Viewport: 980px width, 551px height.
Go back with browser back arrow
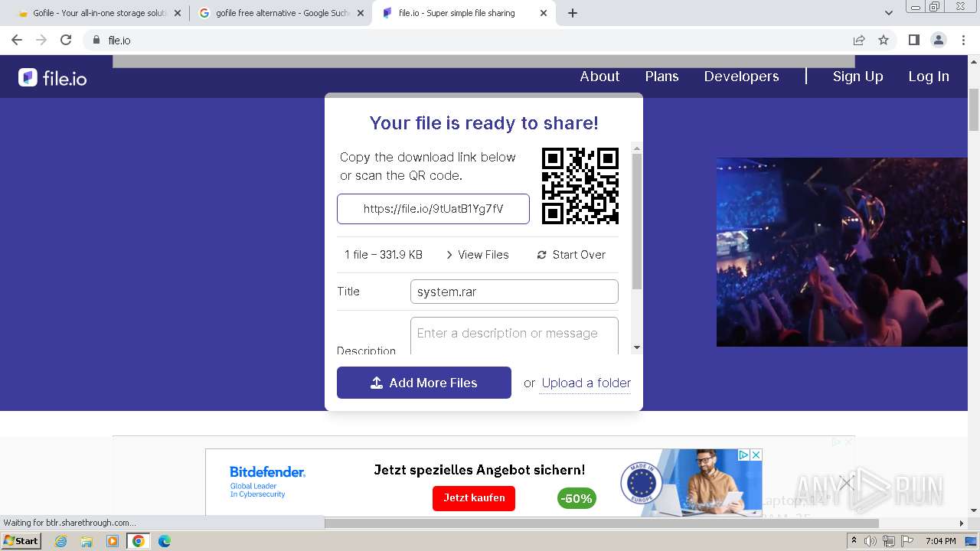click(x=17, y=40)
